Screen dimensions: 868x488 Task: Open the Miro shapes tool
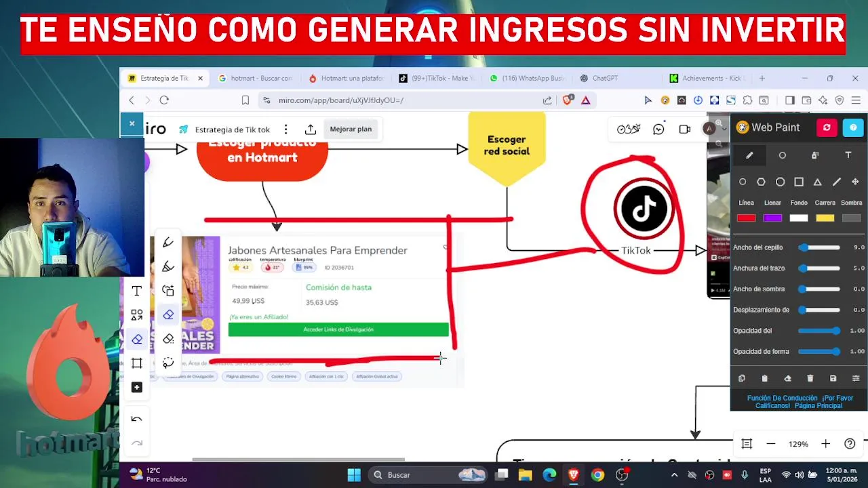coord(136,315)
